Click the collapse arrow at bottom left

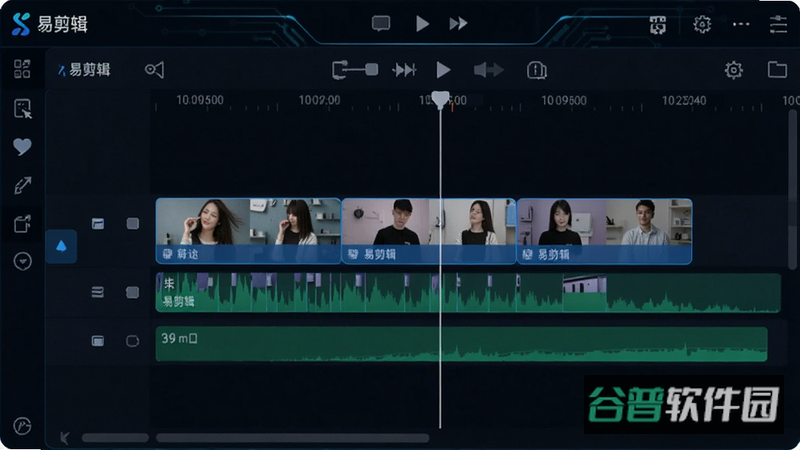click(x=64, y=438)
